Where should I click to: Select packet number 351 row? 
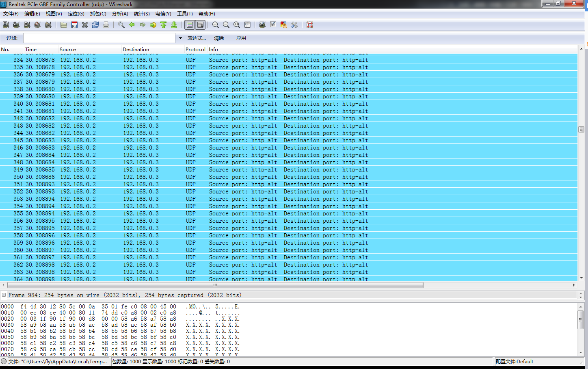[289, 184]
